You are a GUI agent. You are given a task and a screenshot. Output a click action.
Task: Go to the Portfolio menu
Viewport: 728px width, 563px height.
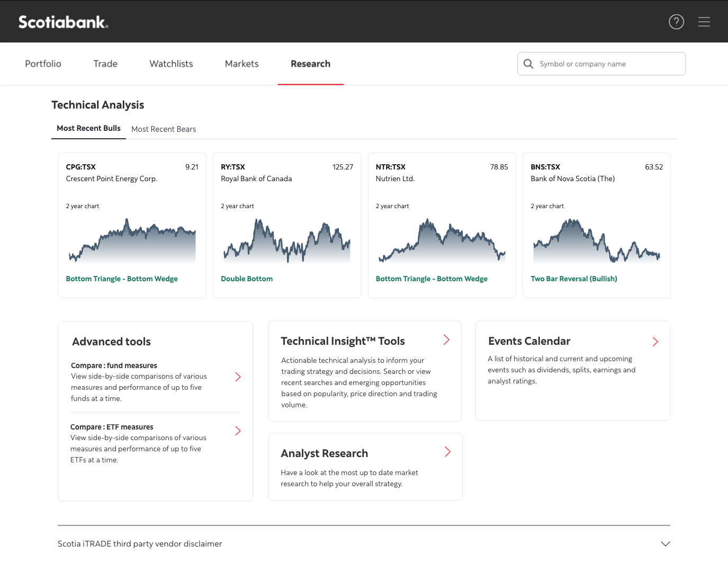click(43, 64)
